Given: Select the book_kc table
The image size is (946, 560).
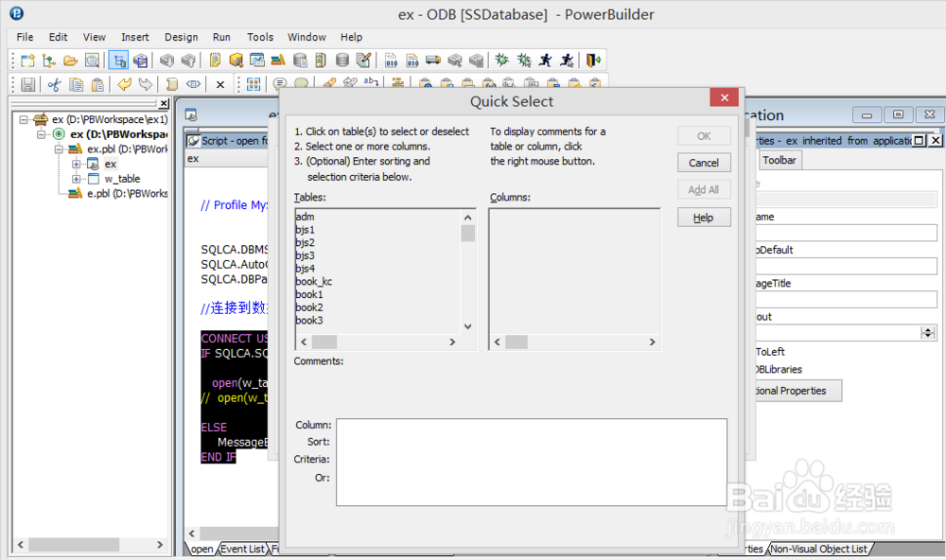Looking at the screenshot, I should [314, 282].
